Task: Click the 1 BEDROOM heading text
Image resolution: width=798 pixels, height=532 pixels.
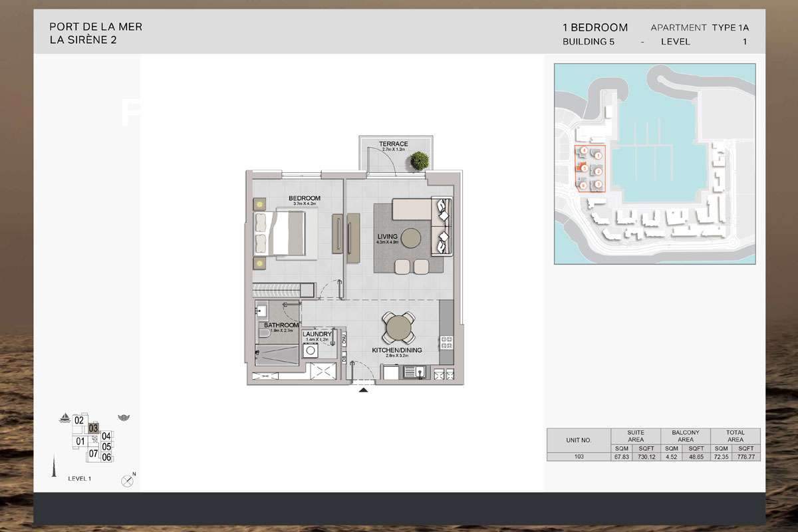Action: [x=595, y=28]
